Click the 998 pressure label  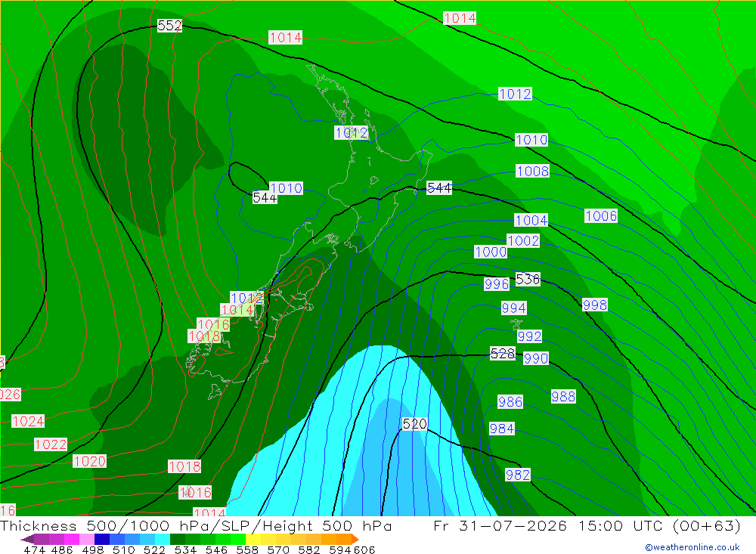pyautogui.click(x=594, y=305)
